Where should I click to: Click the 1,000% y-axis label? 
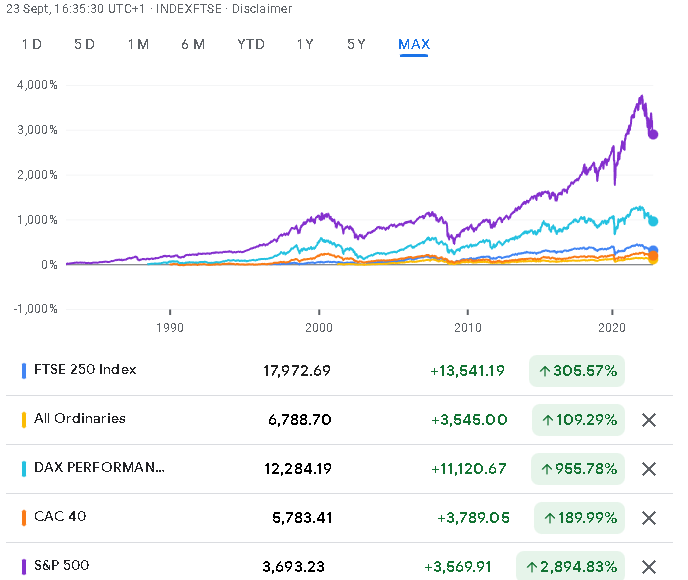tap(37, 220)
